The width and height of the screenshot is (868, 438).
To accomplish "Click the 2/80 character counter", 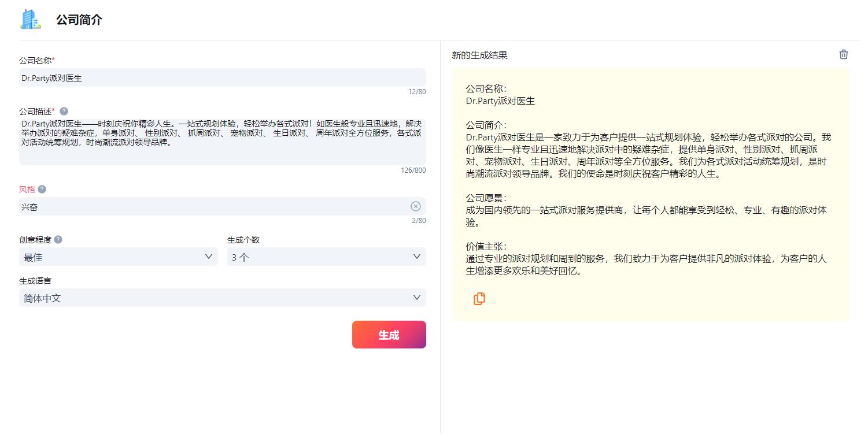I will click(x=419, y=221).
